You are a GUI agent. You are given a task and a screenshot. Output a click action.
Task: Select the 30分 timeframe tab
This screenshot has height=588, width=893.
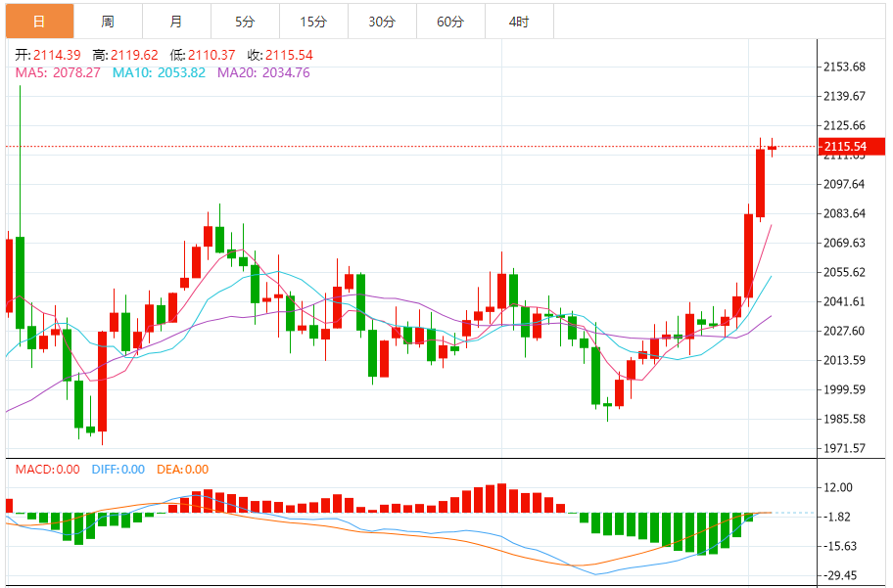pos(382,22)
